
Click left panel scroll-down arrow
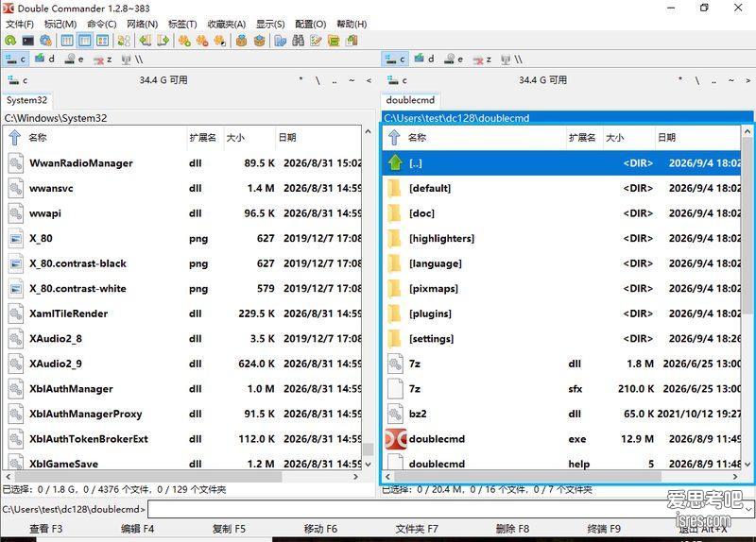tap(369, 465)
